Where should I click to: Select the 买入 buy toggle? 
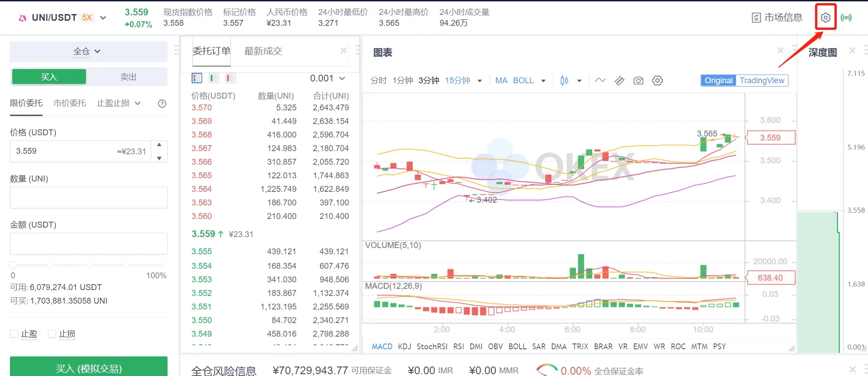click(49, 76)
